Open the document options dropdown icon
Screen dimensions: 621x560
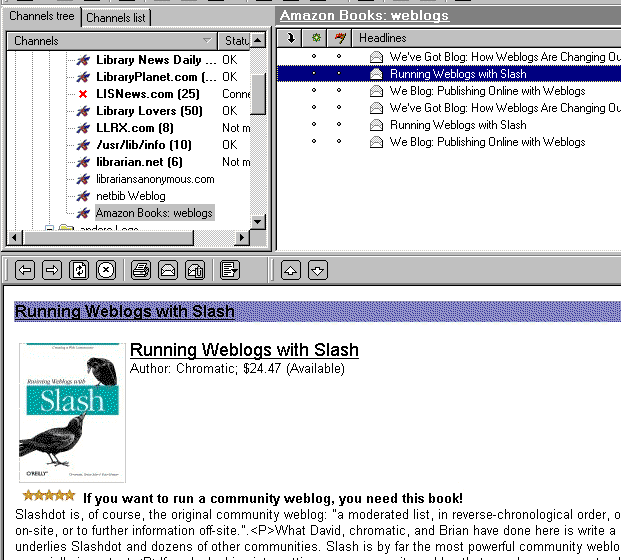230,270
